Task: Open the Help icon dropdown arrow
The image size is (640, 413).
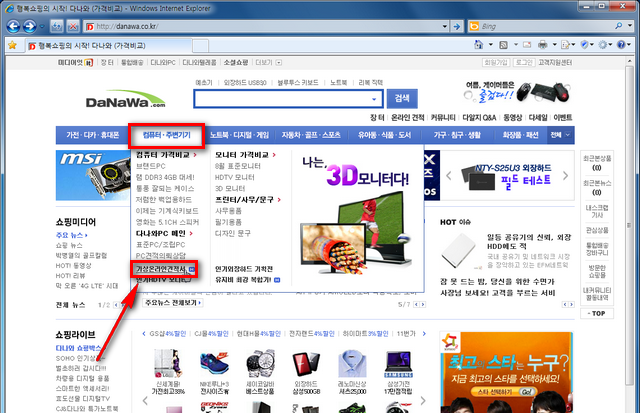Action: [629, 44]
